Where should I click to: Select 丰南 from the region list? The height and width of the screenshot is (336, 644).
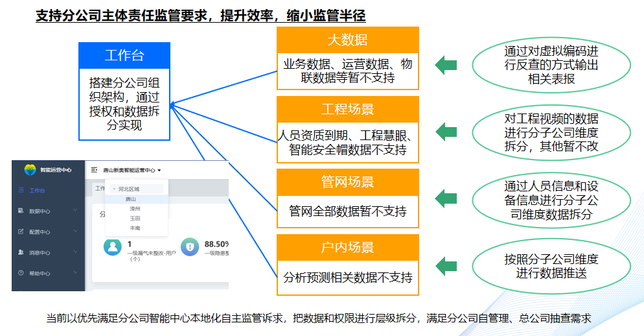tap(135, 228)
